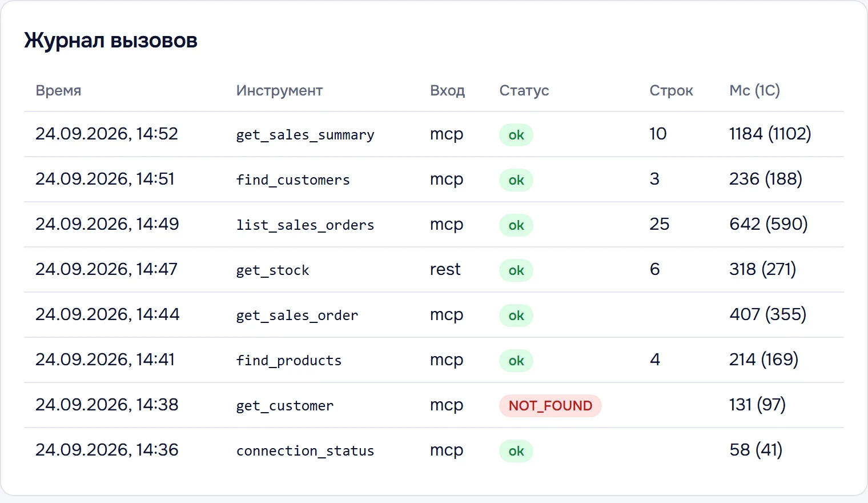Click the 'Статус' column header
This screenshot has width=868, height=503.
click(x=524, y=90)
